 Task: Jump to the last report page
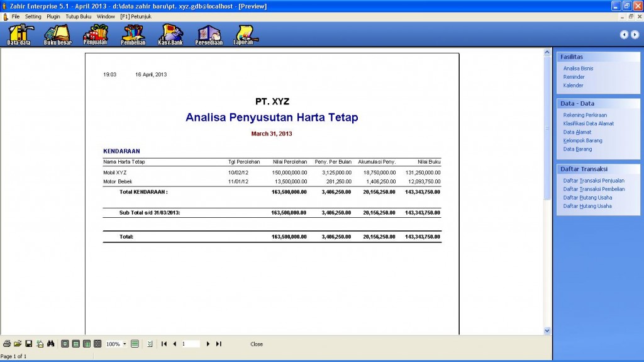[219, 344]
